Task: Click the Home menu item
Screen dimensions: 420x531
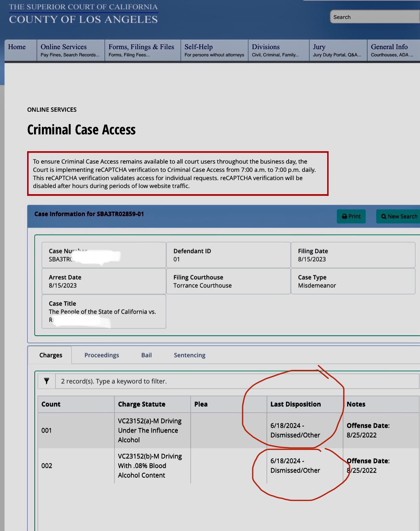Action: (x=17, y=47)
